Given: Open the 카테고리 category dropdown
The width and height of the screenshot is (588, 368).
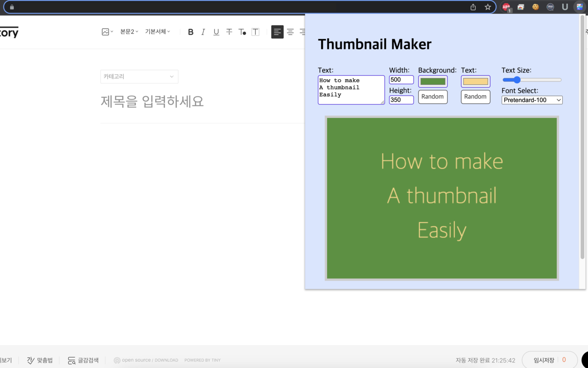Looking at the screenshot, I should 139,76.
